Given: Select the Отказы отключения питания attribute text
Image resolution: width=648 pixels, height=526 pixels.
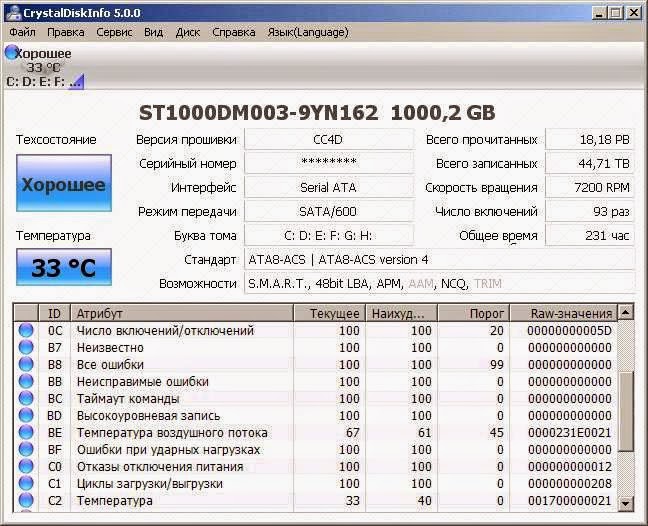Looking at the screenshot, I should (x=160, y=466).
